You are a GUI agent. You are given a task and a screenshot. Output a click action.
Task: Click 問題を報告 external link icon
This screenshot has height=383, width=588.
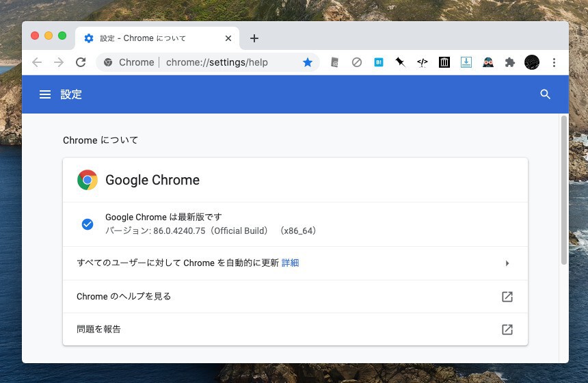click(x=507, y=330)
